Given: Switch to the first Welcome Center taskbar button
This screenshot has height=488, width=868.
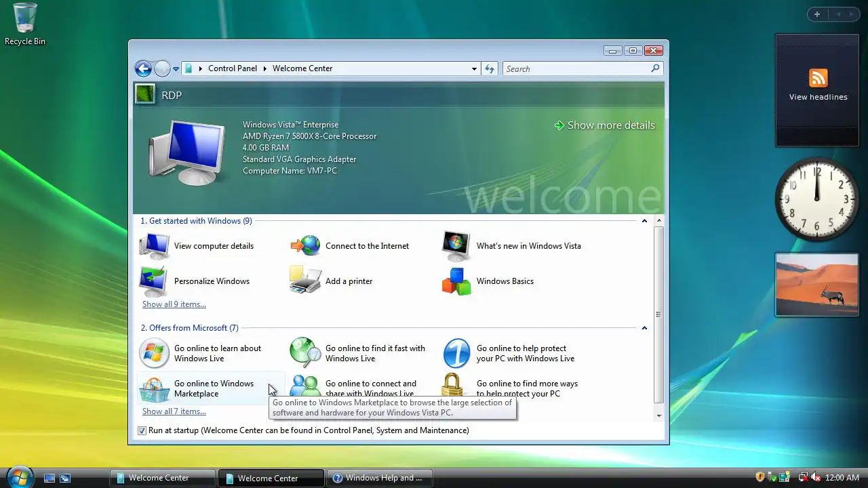Looking at the screenshot, I should [x=163, y=478].
